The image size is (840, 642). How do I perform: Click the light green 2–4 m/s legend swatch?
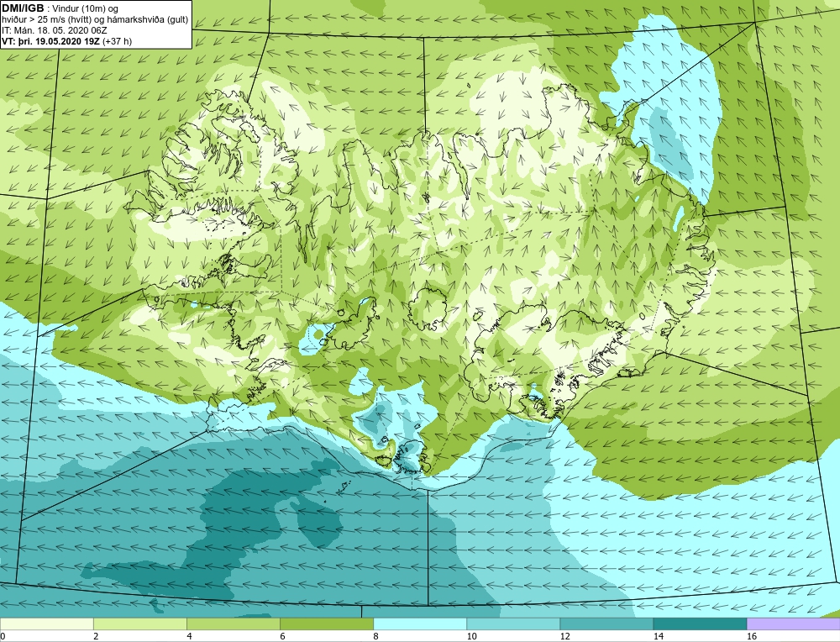click(139, 624)
